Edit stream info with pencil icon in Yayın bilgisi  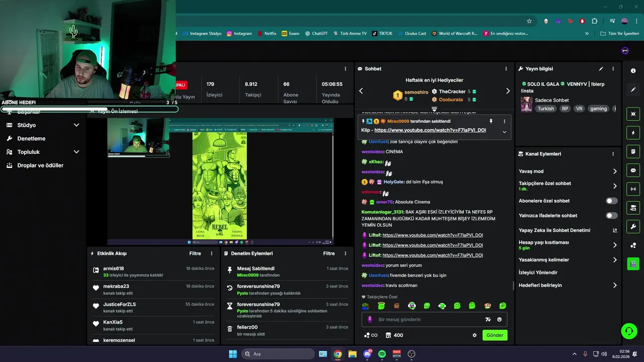tap(601, 69)
